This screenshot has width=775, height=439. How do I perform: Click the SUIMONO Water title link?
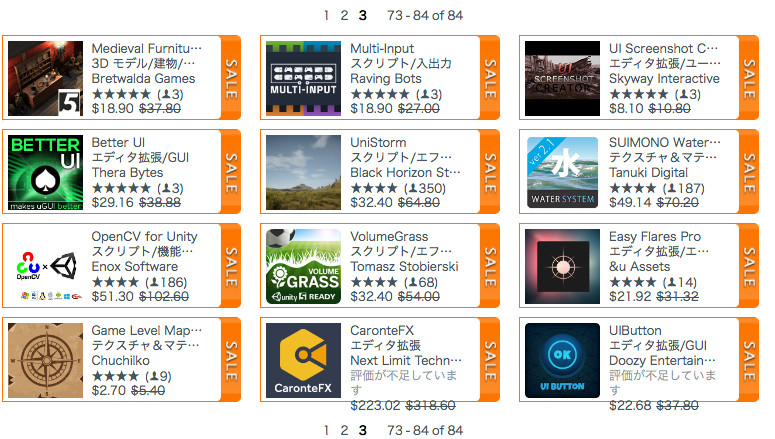pyautogui.click(x=665, y=142)
